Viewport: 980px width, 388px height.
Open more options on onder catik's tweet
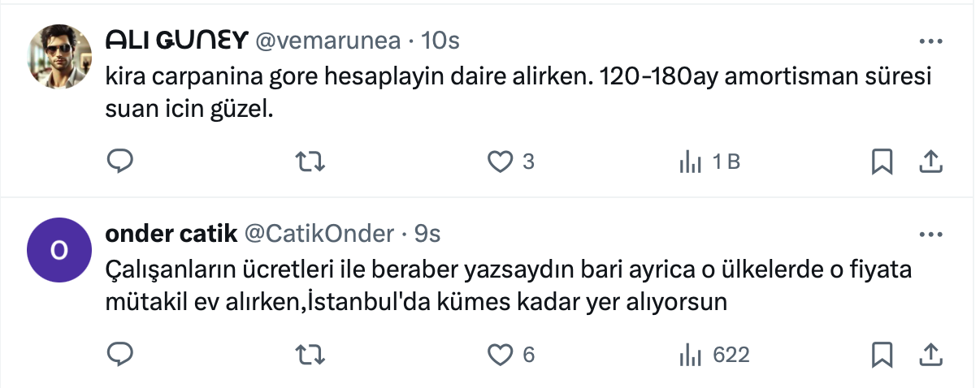coord(930,235)
